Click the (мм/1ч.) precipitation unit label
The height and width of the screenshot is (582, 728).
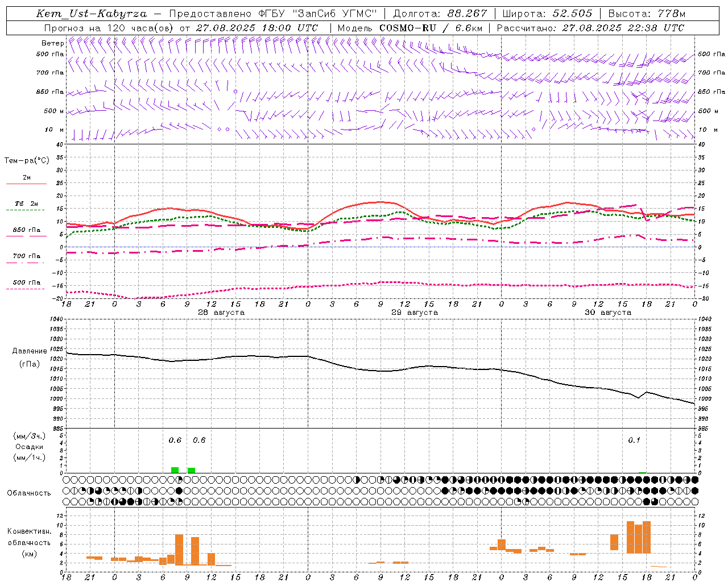(x=29, y=458)
